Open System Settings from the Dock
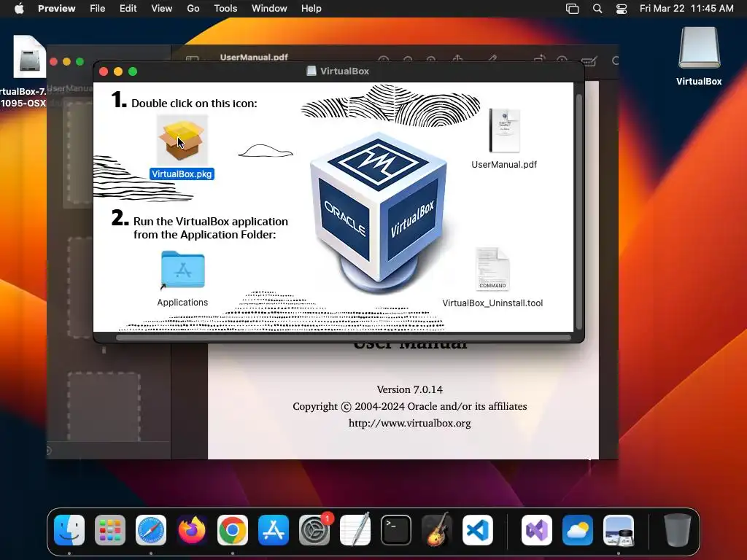This screenshot has height=560, width=747. coord(314,530)
